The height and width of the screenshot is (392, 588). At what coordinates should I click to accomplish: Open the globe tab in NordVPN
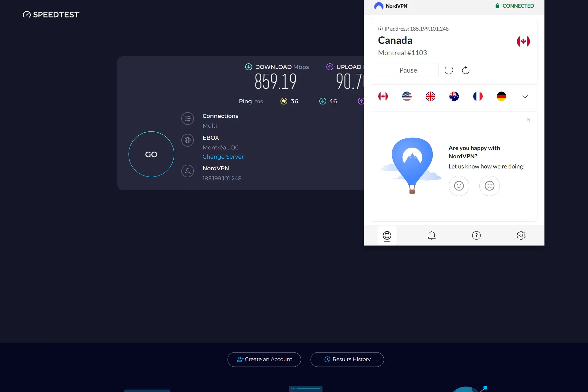click(x=387, y=236)
